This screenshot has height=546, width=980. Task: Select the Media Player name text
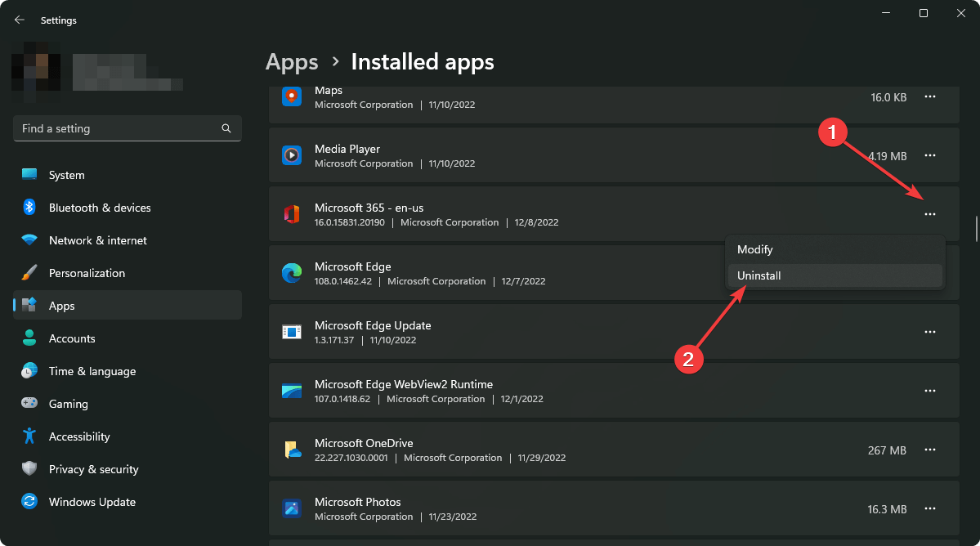[347, 149]
